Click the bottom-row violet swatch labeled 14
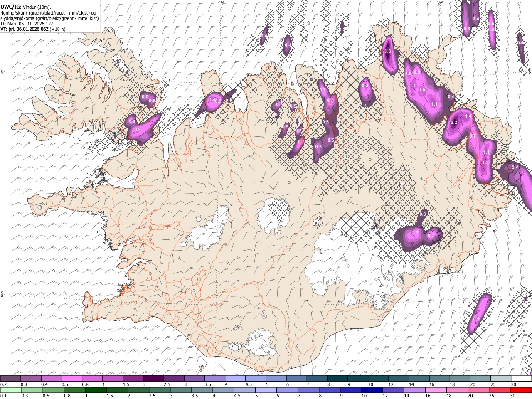532x399 pixels. coord(415,390)
